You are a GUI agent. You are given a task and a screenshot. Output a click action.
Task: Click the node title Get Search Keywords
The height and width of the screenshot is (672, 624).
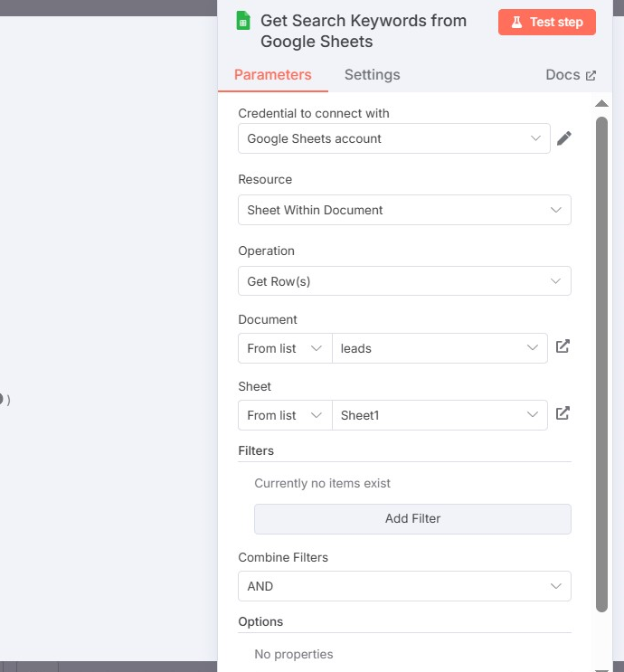[x=364, y=31]
